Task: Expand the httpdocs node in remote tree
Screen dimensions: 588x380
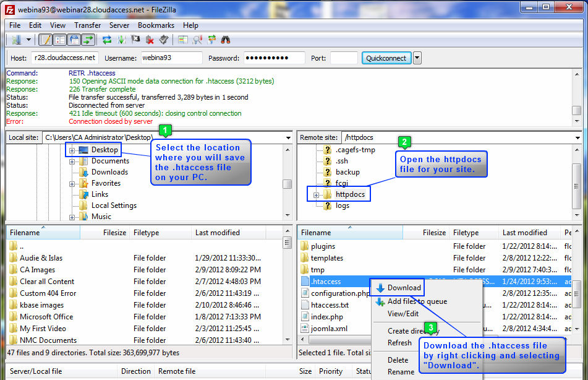Action: tap(316, 195)
